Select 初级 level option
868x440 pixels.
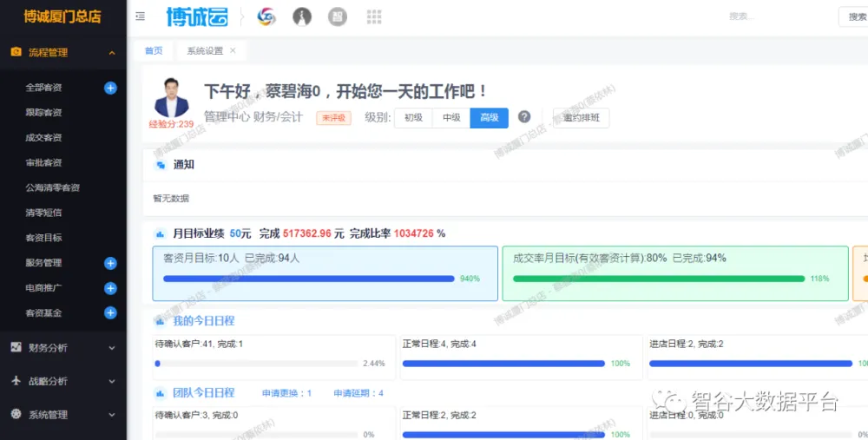point(413,118)
